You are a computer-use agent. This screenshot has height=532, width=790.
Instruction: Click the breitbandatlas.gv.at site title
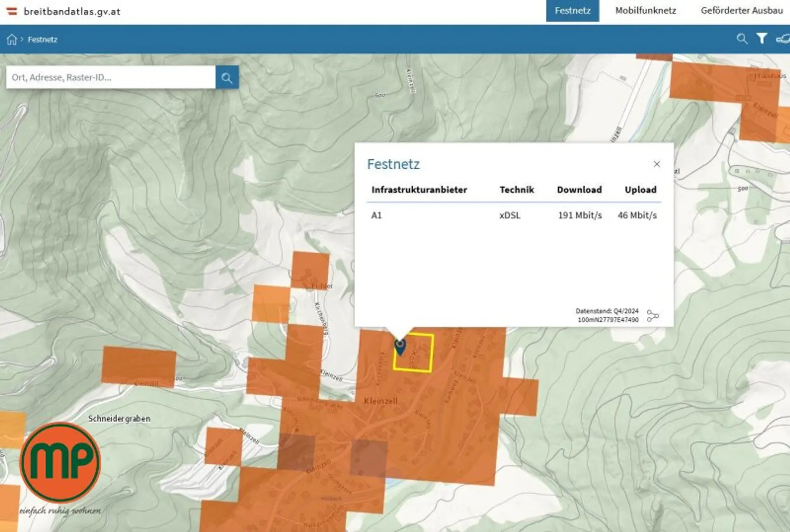point(72,12)
